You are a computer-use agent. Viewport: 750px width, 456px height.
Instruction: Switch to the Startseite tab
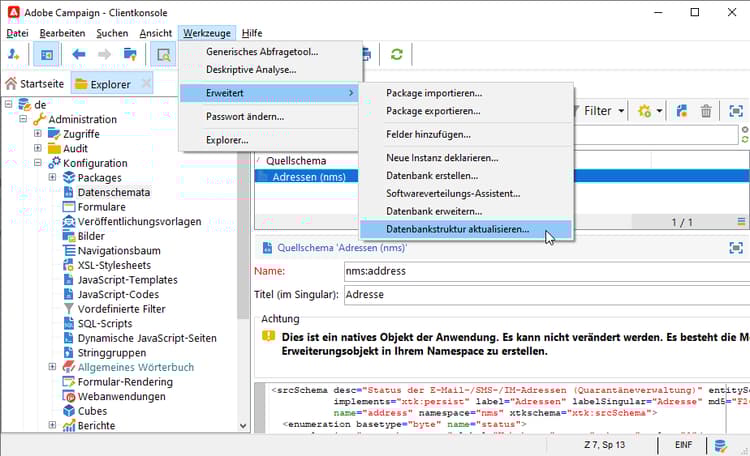(x=35, y=84)
